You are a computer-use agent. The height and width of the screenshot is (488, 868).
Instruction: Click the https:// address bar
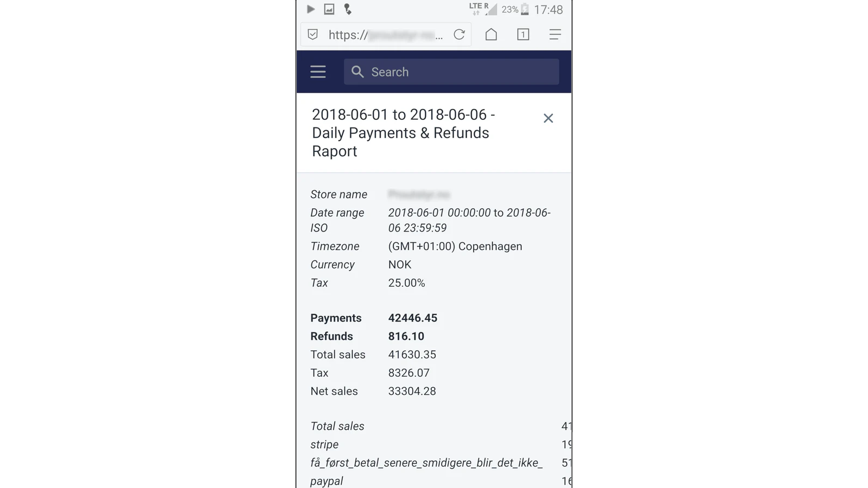click(386, 35)
